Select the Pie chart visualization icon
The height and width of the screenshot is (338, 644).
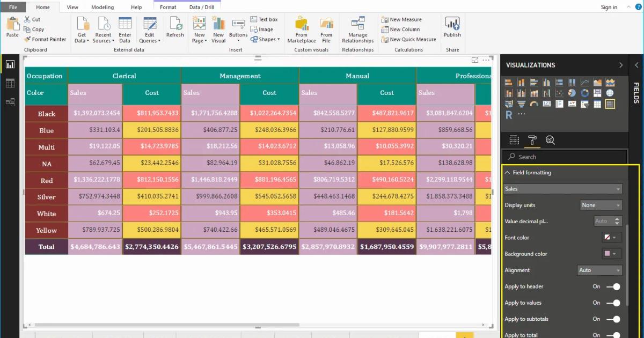point(571,92)
